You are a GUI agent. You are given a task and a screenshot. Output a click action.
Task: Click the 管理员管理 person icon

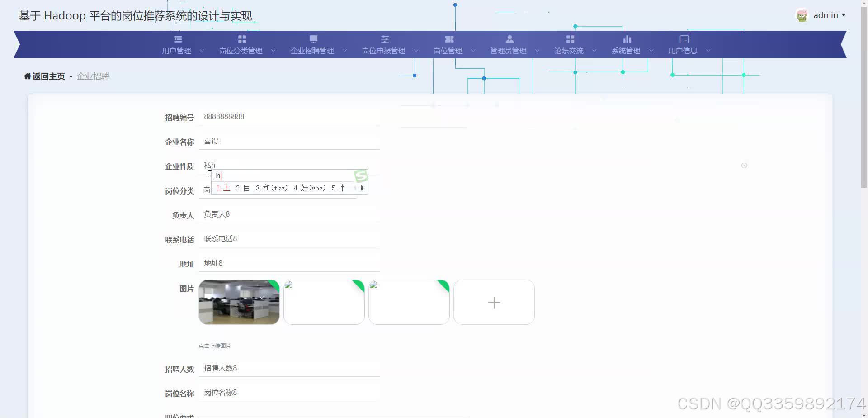(509, 39)
